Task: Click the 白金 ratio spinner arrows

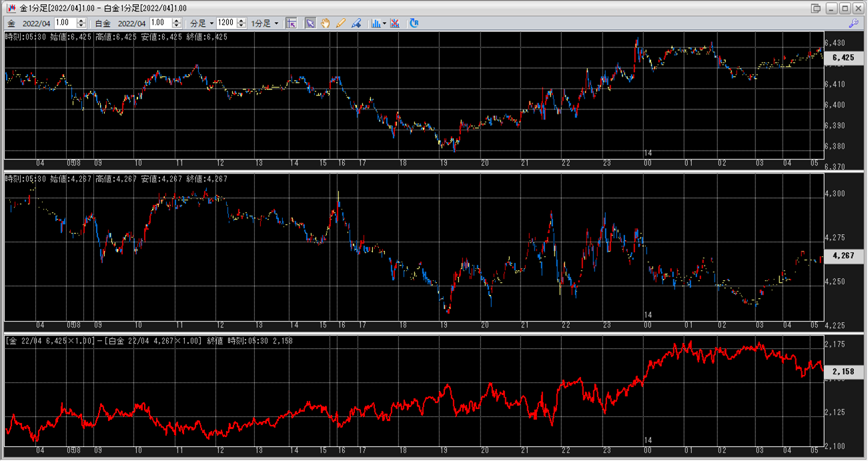Action: [177, 23]
